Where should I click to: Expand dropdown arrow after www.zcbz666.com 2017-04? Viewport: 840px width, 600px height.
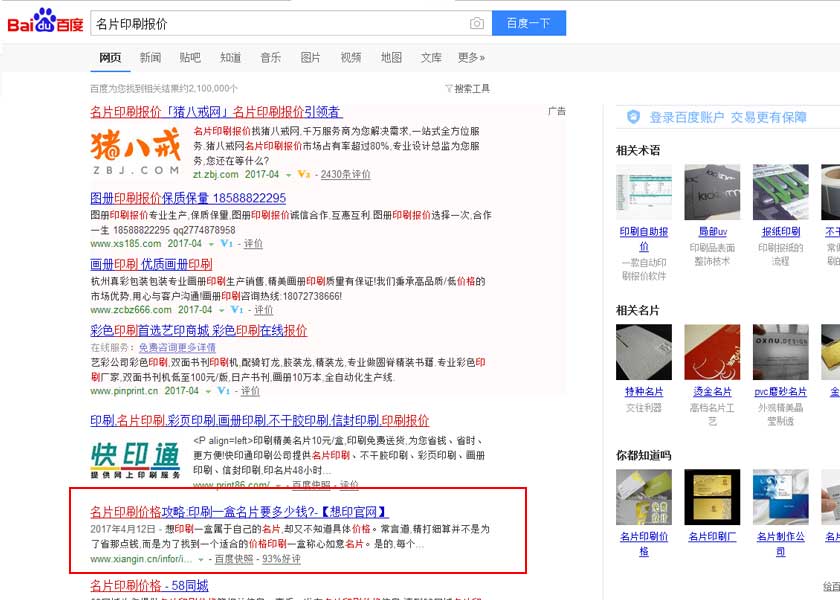[221, 311]
